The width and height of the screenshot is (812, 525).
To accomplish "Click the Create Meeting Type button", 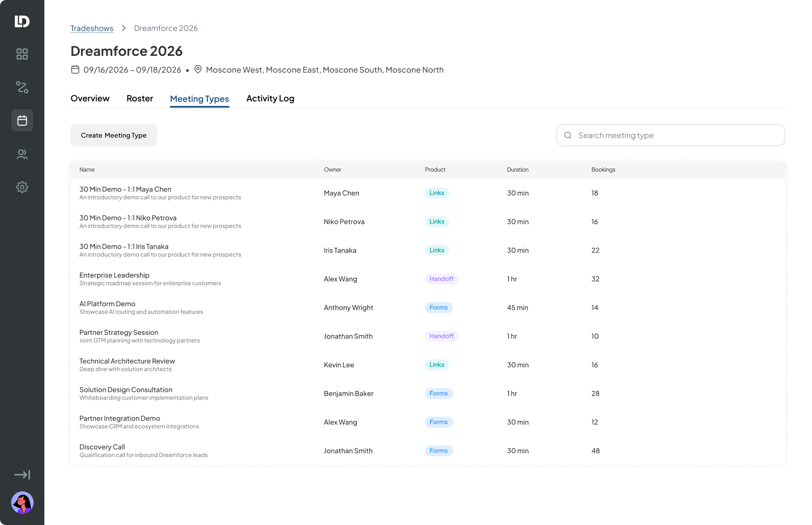I will (114, 136).
